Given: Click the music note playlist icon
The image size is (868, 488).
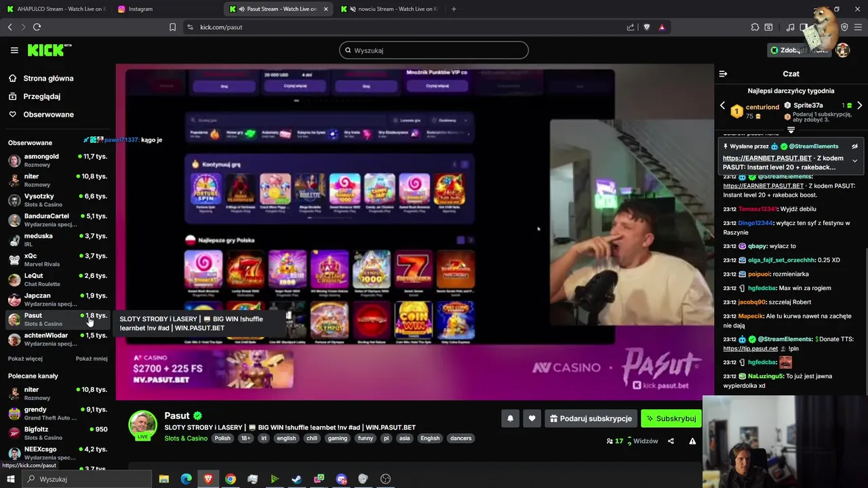Looking at the screenshot, I should coord(790,27).
